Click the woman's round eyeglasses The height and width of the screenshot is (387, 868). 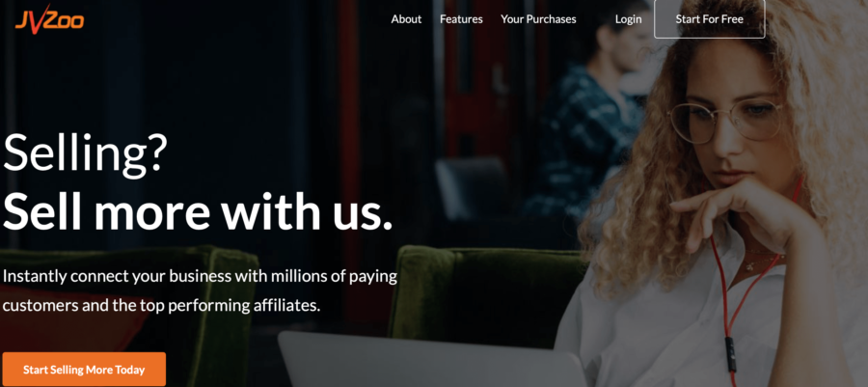pyautogui.click(x=725, y=123)
